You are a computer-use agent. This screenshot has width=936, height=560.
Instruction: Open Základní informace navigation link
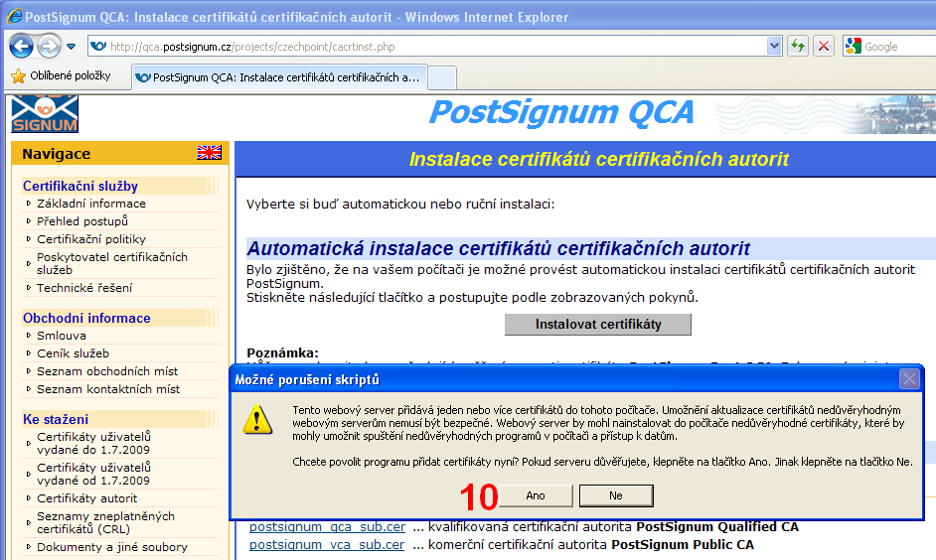[x=91, y=204]
